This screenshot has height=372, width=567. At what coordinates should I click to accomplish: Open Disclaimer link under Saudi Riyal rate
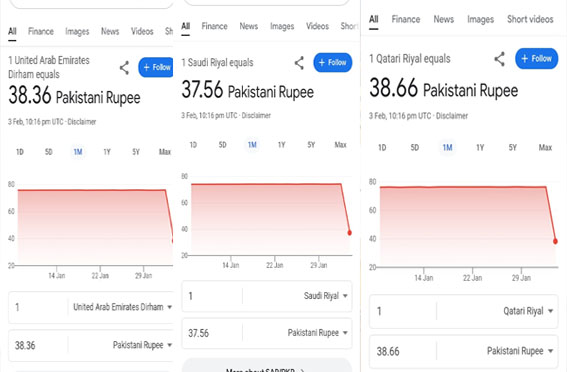tap(256, 115)
